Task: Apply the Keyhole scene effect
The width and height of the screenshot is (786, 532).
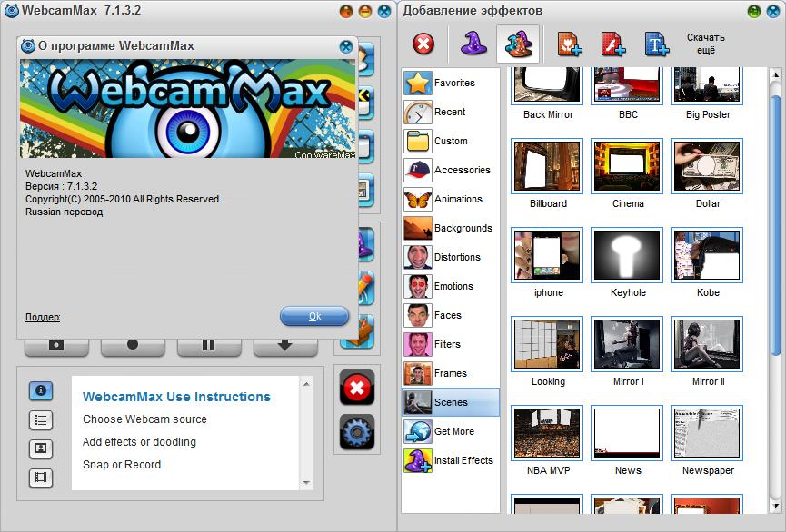Action: (627, 255)
